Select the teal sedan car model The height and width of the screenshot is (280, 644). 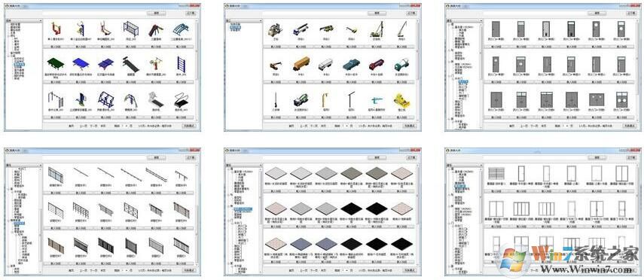click(351, 65)
